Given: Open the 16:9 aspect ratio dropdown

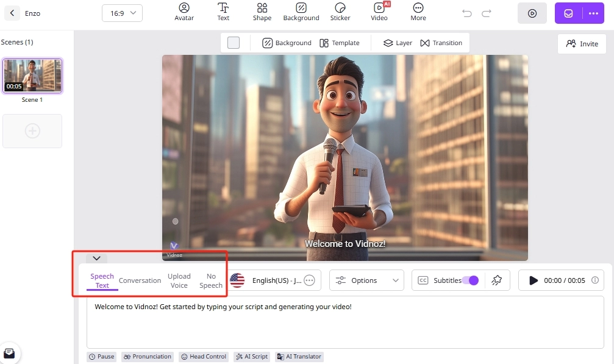Looking at the screenshot, I should pyautogui.click(x=122, y=13).
